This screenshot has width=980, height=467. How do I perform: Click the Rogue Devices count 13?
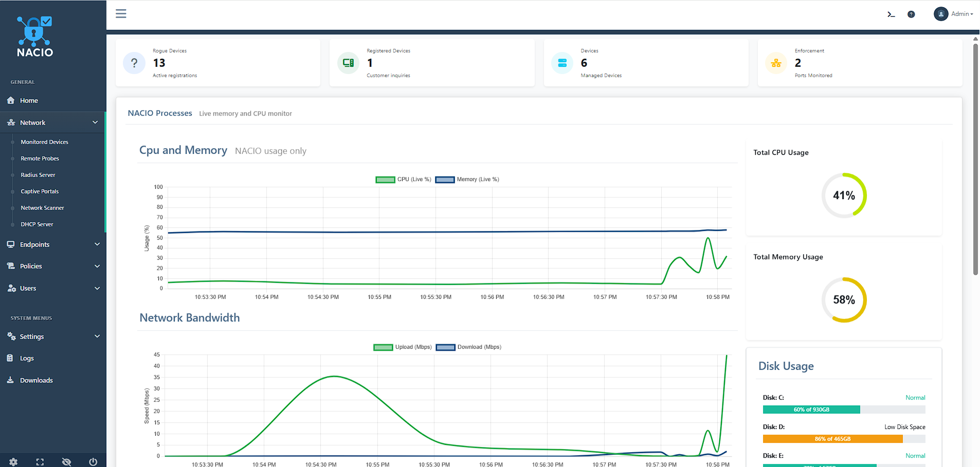159,63
